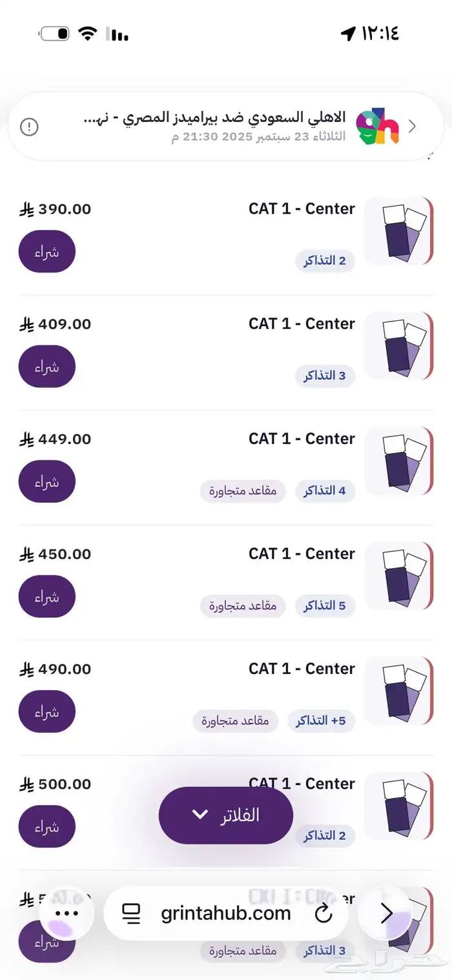
Task: Tap the chevron arrow beside match title
Action: coord(413,127)
